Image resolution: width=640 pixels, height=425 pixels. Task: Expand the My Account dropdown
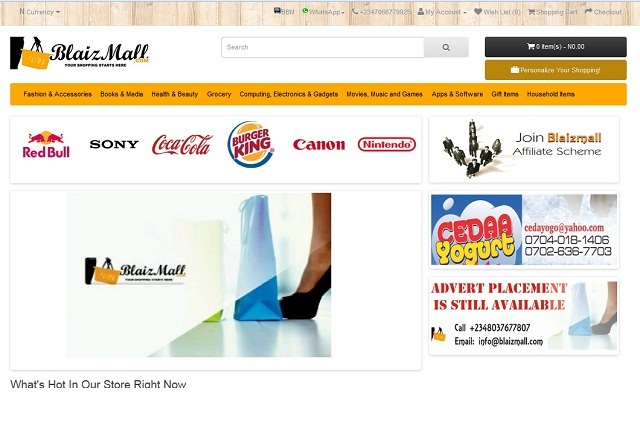[x=442, y=12]
